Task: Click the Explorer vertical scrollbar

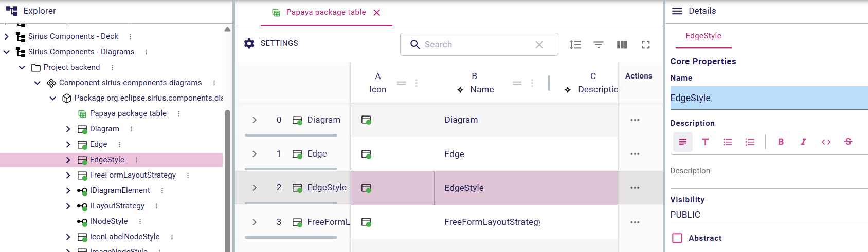Action: click(x=227, y=180)
